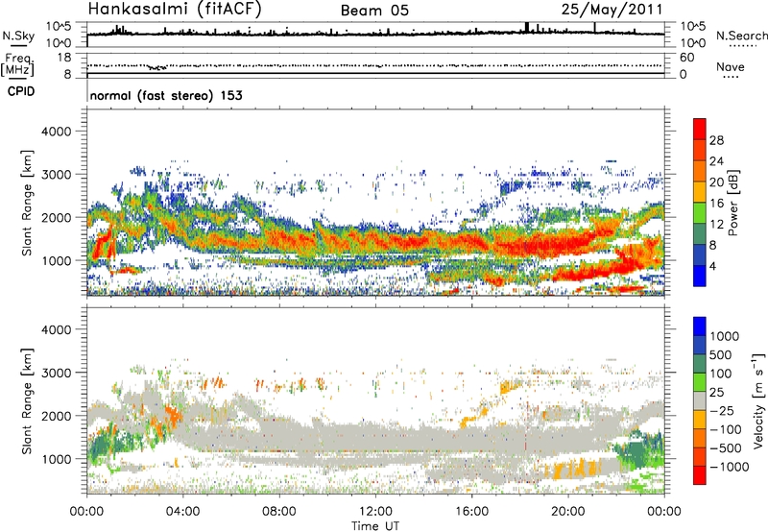
Task: Select the blue Velocity segment above 1000
Action: tap(700, 326)
